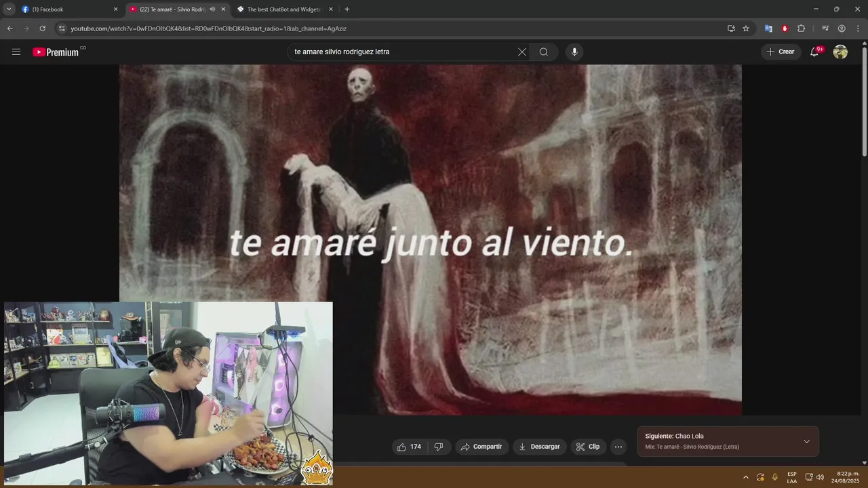Open the sync status tray icon
Viewport: 868px width, 488px height.
tap(760, 477)
